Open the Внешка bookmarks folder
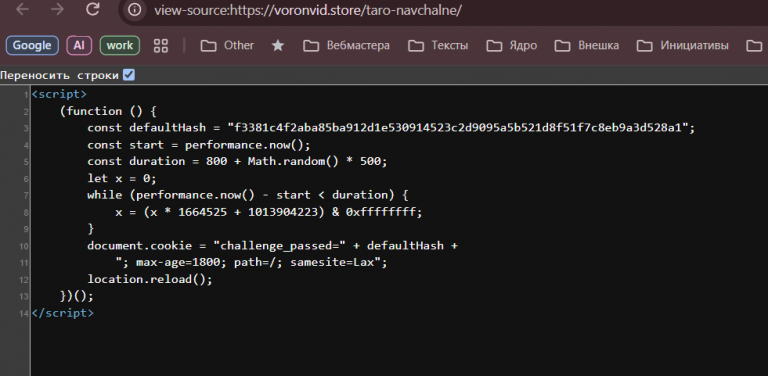Viewport: 768px width, 376px height. point(587,46)
